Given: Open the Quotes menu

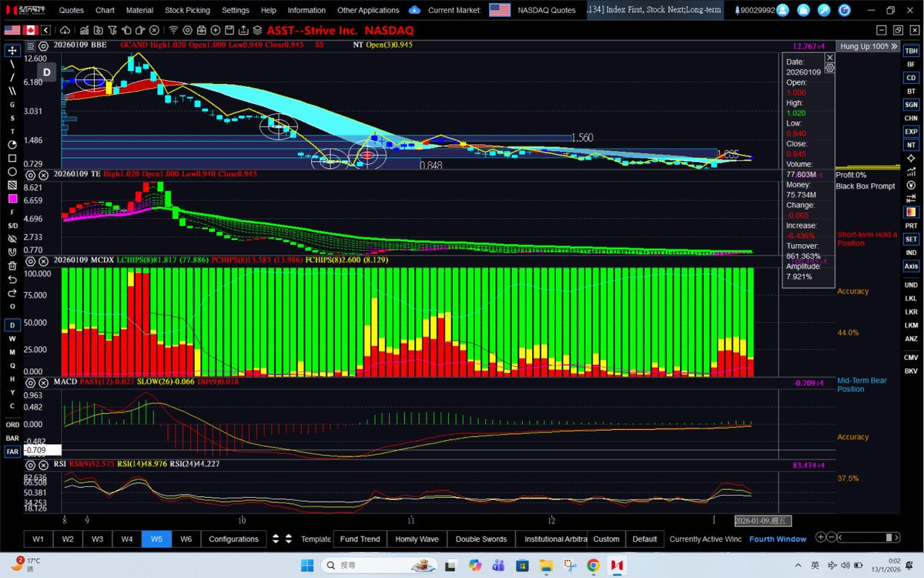Looking at the screenshot, I should 72,10.
